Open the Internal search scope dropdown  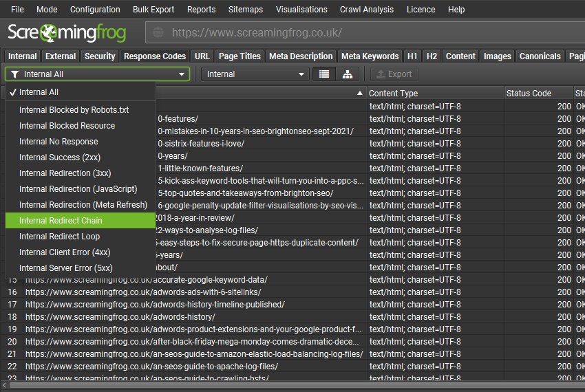pyautogui.click(x=255, y=74)
